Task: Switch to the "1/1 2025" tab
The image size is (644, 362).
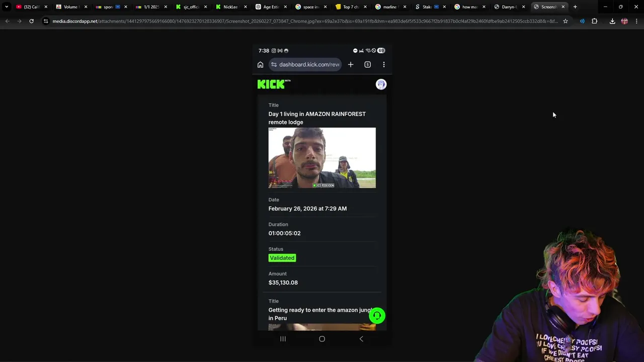Action: [x=151, y=7]
